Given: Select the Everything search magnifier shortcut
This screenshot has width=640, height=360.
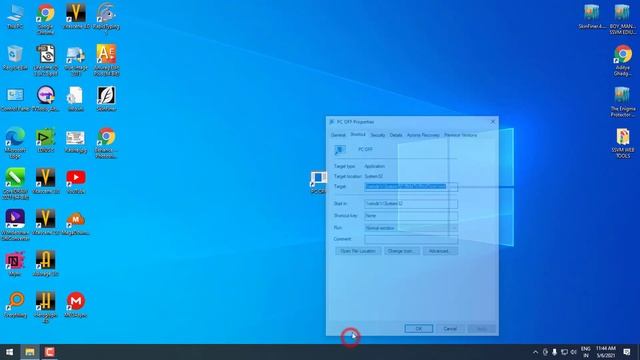Looking at the screenshot, I should click(15, 305).
